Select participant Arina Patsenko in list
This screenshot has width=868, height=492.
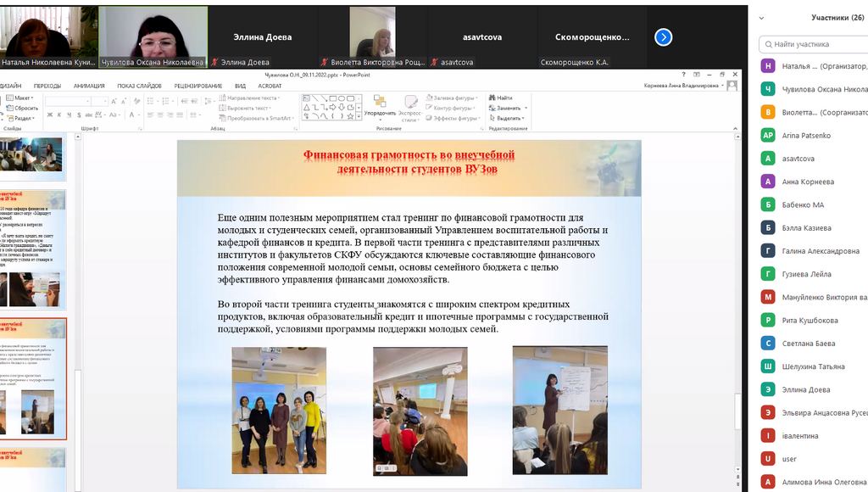[x=813, y=135]
